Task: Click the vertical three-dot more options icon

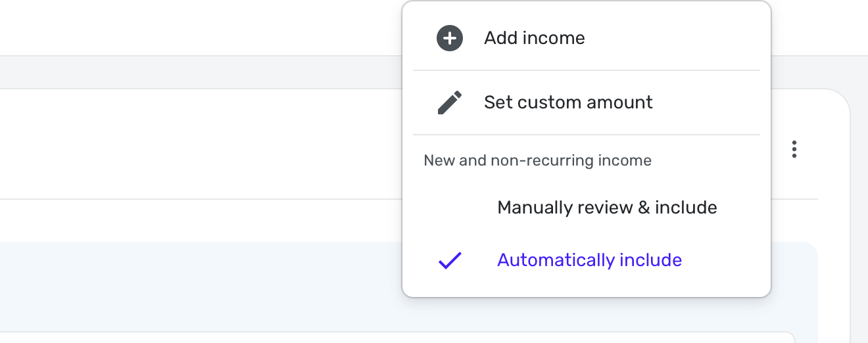Action: click(x=794, y=149)
